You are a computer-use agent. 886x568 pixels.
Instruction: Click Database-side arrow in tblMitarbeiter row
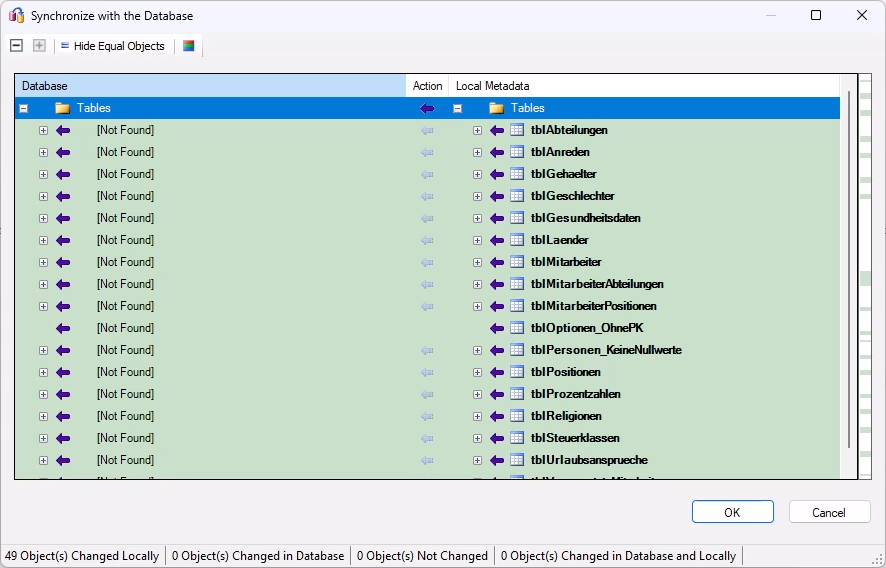coord(63,262)
